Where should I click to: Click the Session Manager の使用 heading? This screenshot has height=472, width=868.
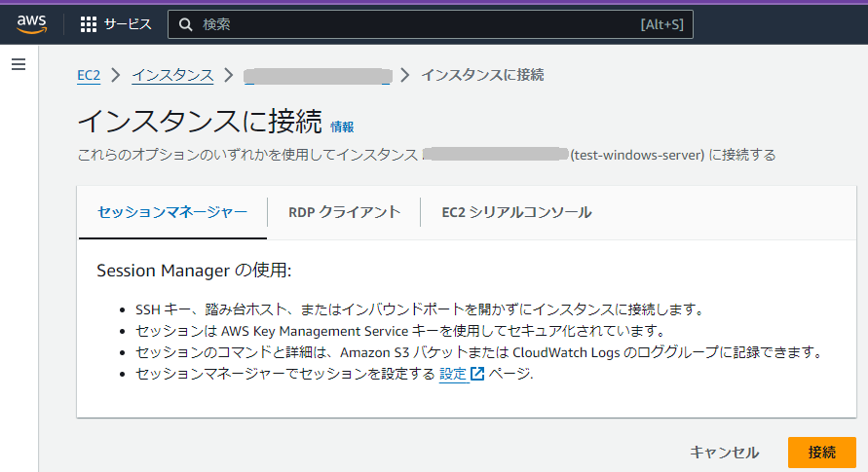coord(194,271)
